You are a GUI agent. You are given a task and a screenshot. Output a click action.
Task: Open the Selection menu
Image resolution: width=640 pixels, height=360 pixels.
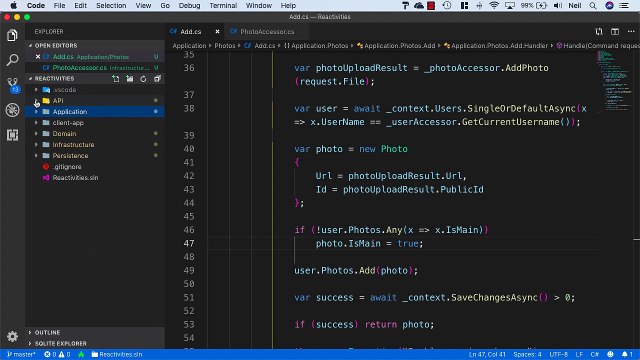point(111,5)
